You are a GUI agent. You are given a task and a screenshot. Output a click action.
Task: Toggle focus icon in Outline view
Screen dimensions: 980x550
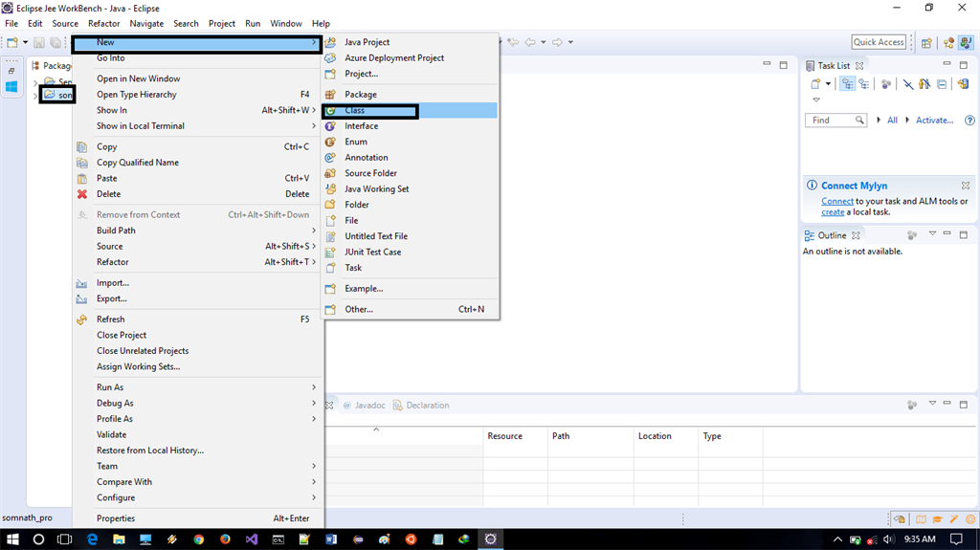coord(912,235)
